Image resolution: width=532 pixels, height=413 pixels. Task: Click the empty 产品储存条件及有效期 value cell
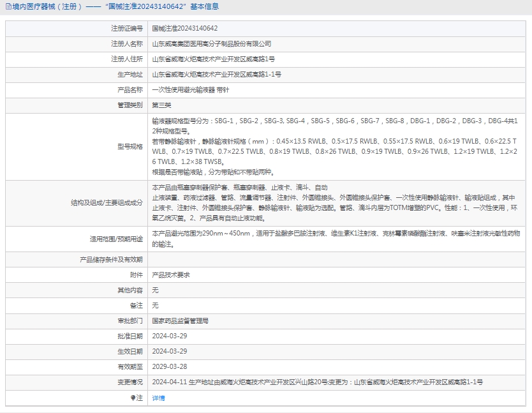(337, 260)
